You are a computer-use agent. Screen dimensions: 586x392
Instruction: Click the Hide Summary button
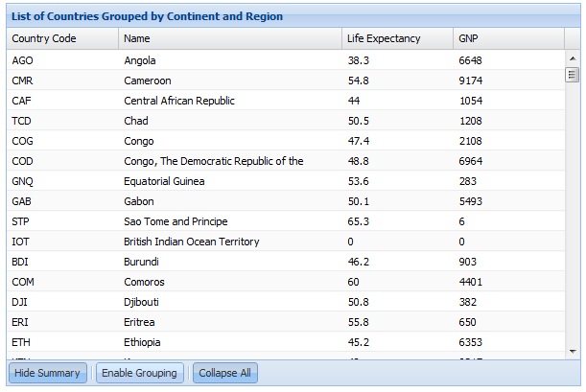(x=47, y=373)
